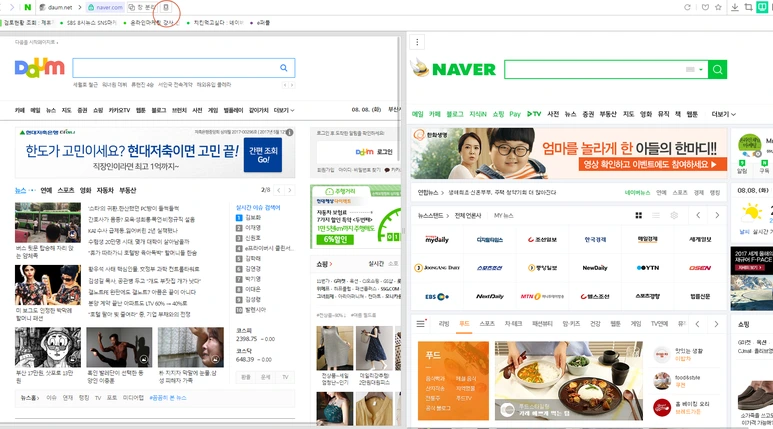Switch to the naver.com split tab

click(x=105, y=7)
